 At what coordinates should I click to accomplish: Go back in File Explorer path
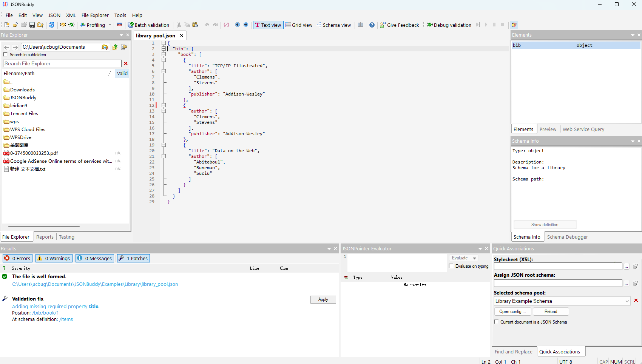tap(6, 47)
